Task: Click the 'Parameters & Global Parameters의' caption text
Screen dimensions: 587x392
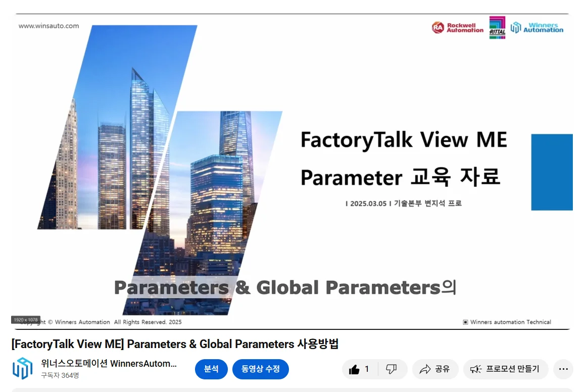Action: click(285, 287)
